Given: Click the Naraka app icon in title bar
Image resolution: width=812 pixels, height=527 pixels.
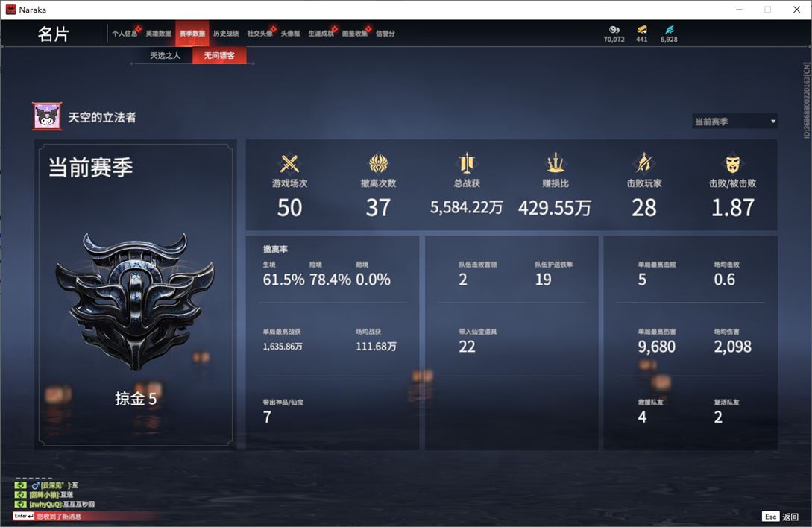Looking at the screenshot, I should 11,10.
